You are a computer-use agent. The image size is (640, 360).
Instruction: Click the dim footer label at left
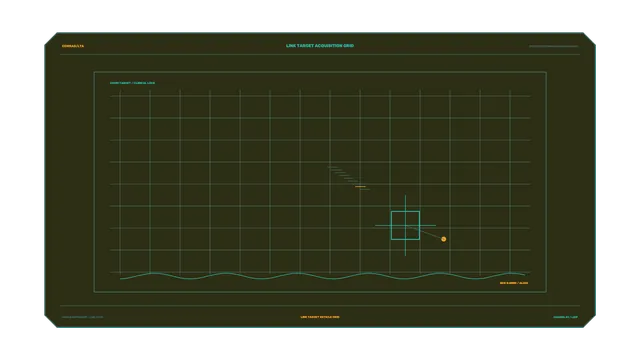click(x=82, y=317)
